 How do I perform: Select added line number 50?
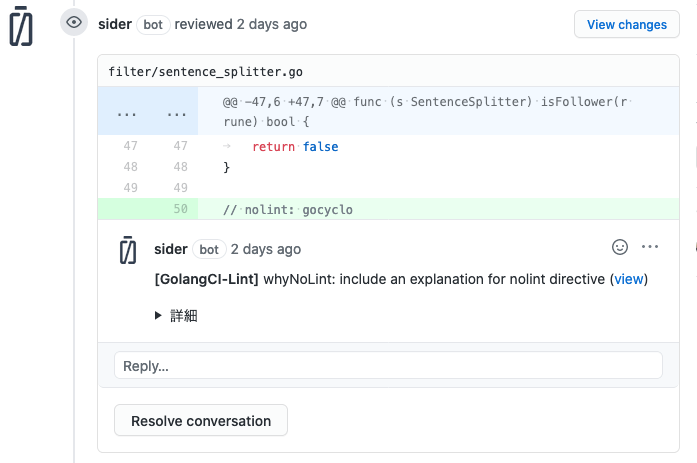point(180,209)
